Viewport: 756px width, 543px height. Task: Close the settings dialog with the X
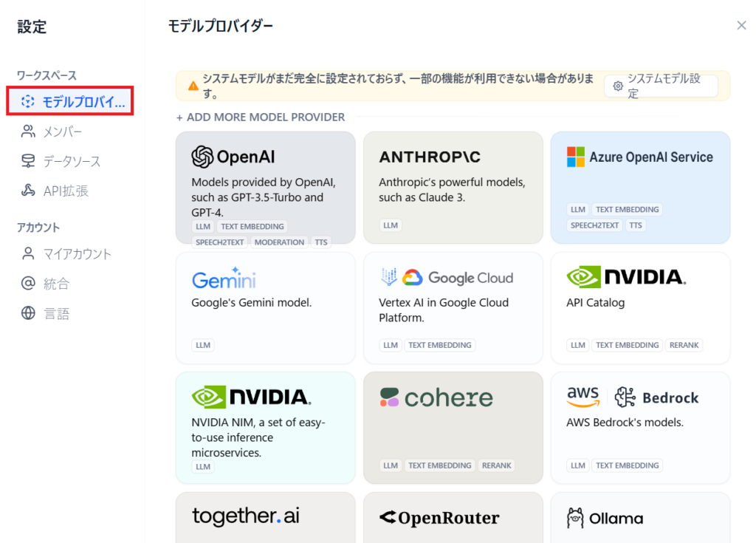point(741,25)
